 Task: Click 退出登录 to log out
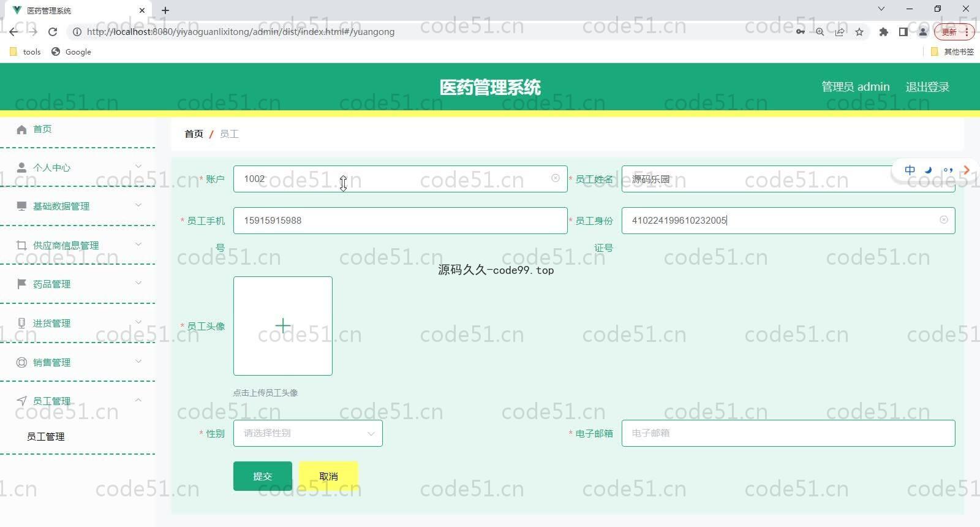point(927,87)
